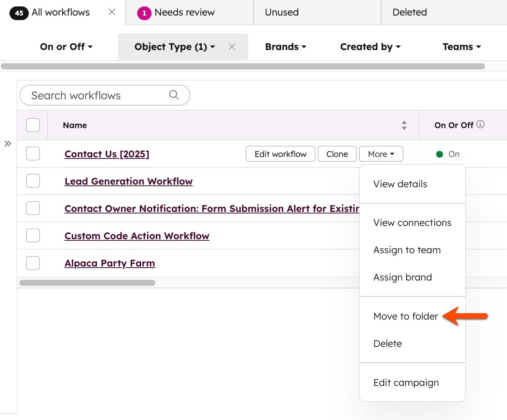Open the Lead Generation Workflow link
The width and height of the screenshot is (507, 420).
click(128, 181)
